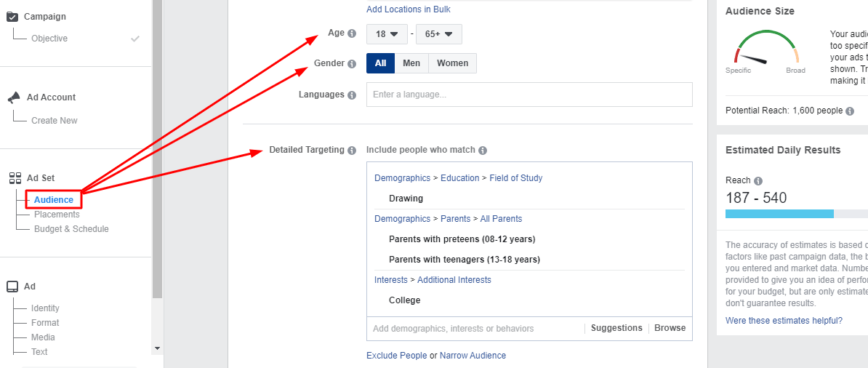Click the language entry field
868x368 pixels.
529,95
